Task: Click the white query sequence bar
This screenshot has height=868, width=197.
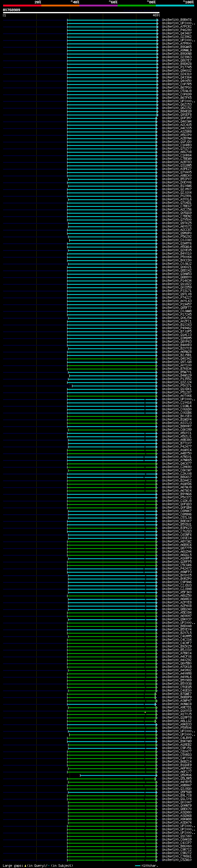Action: click(81, 12)
